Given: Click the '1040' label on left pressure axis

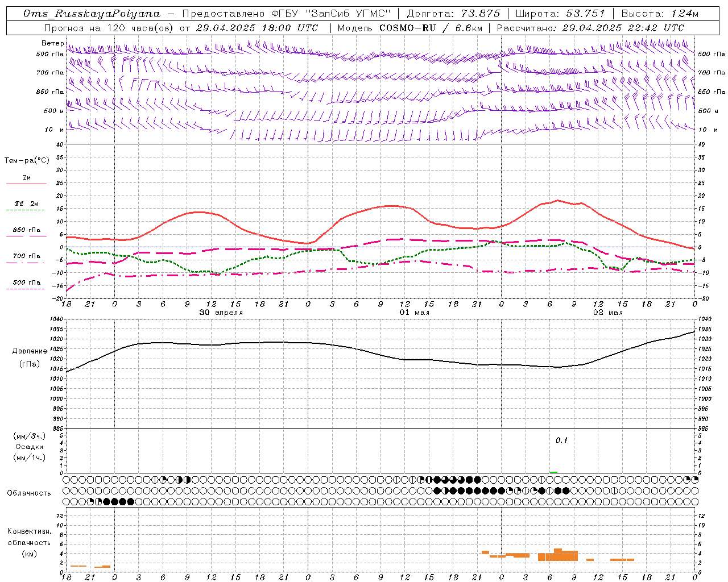Looking at the screenshot, I should point(56,319).
